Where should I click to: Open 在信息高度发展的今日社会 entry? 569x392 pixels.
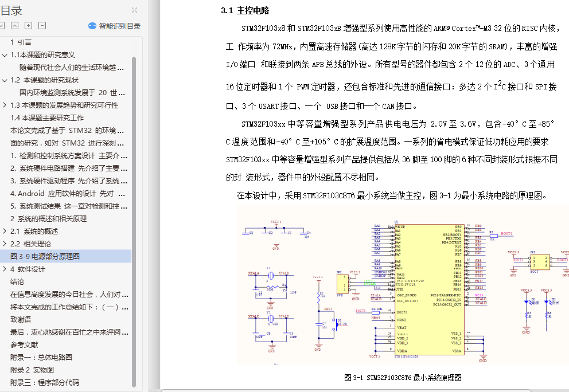(69, 295)
